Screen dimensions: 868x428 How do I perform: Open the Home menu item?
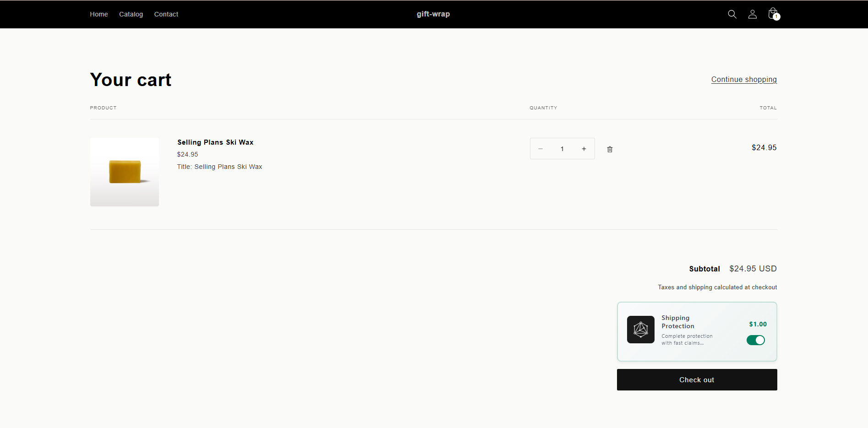(x=98, y=14)
